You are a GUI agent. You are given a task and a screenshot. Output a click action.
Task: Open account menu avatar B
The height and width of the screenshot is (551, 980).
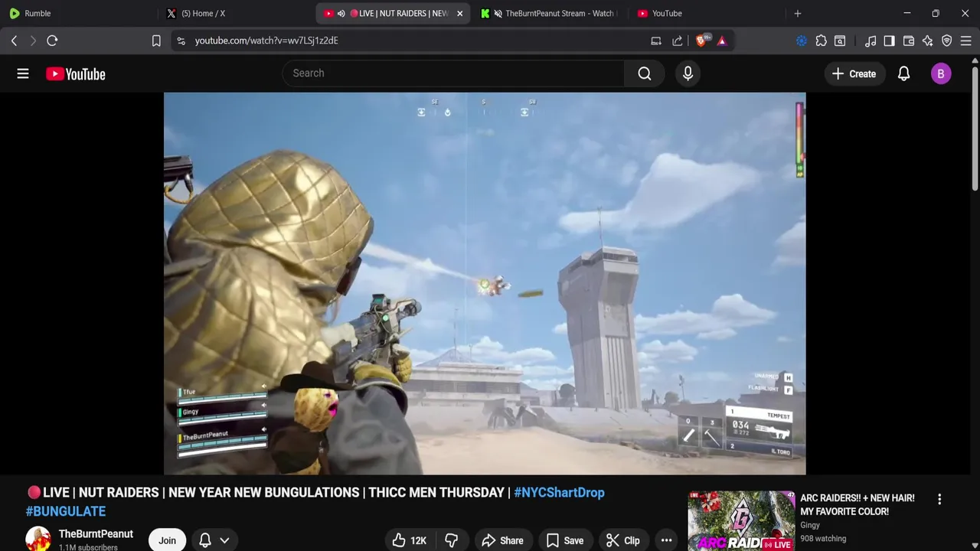coord(941,73)
